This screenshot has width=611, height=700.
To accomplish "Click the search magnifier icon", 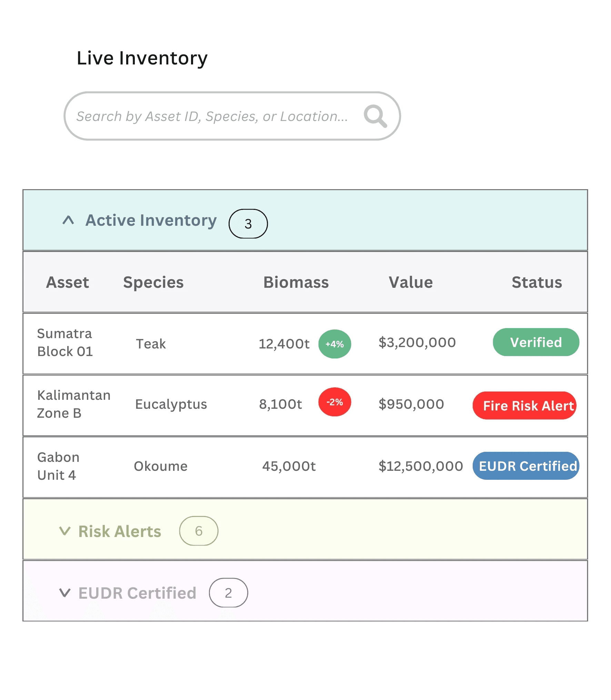I will (375, 116).
